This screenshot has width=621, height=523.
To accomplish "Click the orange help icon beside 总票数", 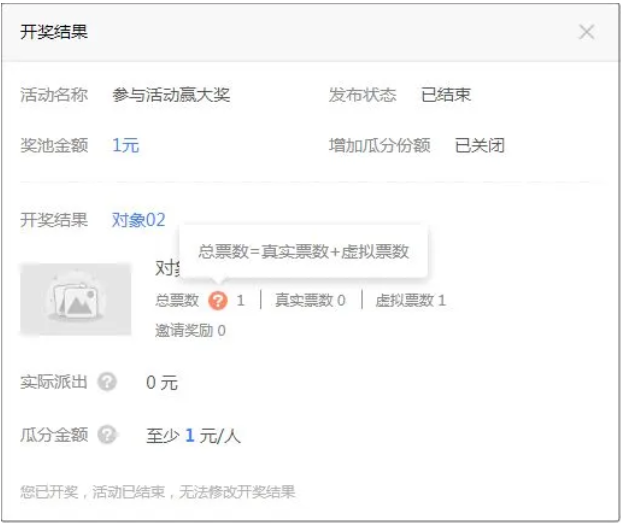I will (218, 300).
